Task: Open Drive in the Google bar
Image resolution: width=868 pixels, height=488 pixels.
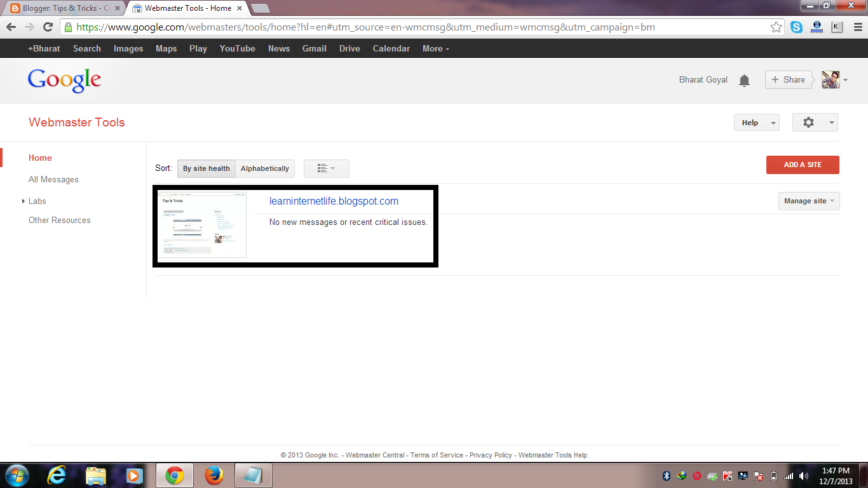Action: coord(349,48)
